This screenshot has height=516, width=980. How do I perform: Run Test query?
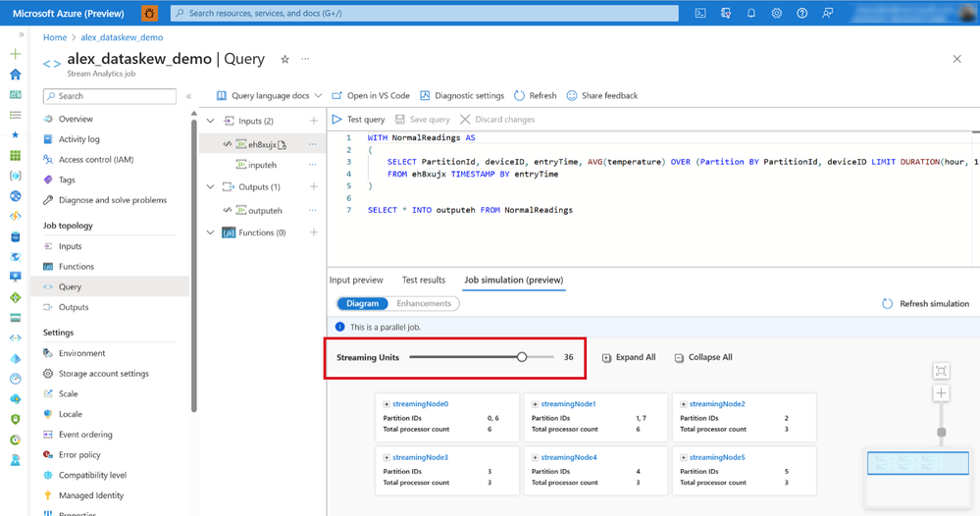358,120
